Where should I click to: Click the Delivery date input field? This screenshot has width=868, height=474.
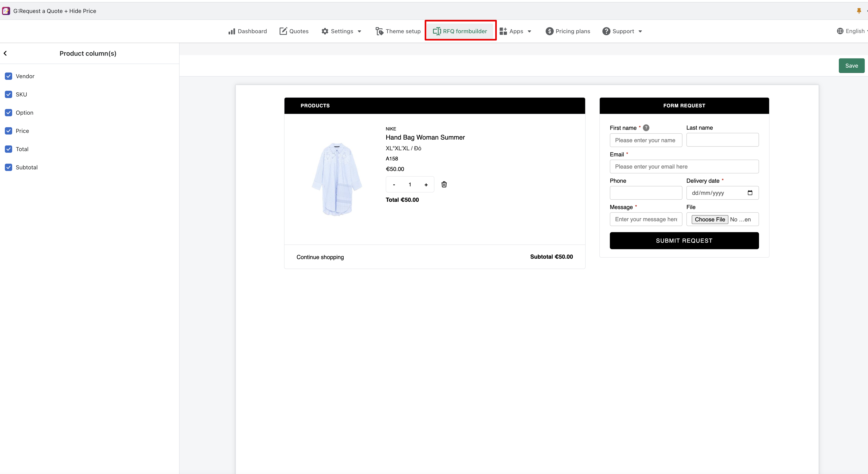click(723, 193)
